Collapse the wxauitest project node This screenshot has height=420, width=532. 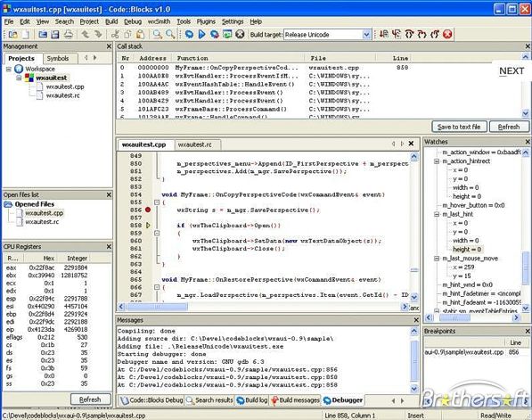pyautogui.click(x=19, y=78)
